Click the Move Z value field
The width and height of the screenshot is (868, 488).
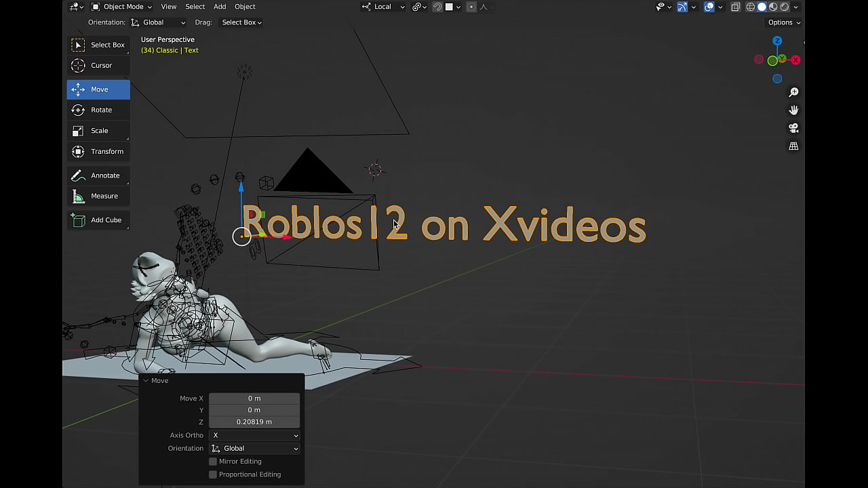click(x=254, y=422)
